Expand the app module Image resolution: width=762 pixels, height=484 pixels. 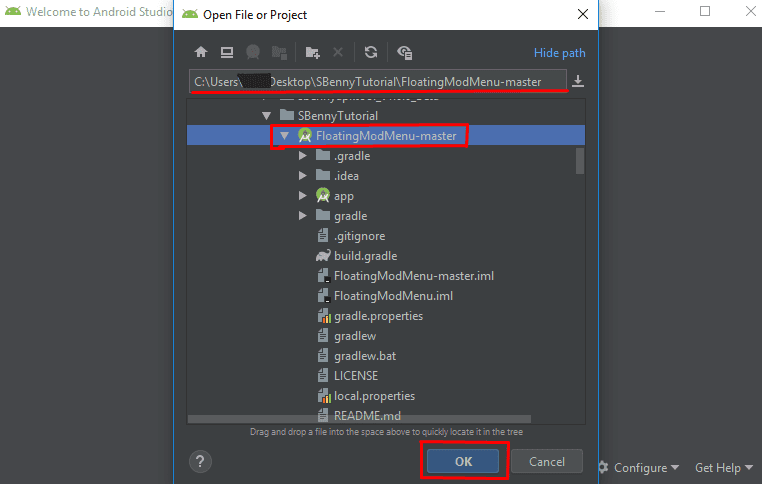303,195
